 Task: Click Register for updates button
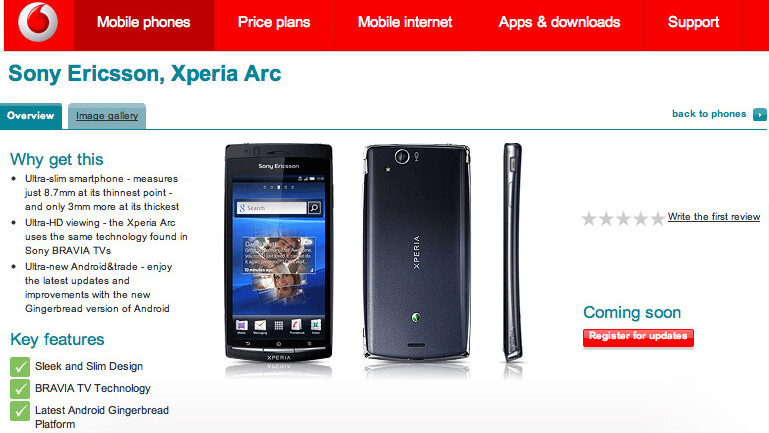(638, 337)
